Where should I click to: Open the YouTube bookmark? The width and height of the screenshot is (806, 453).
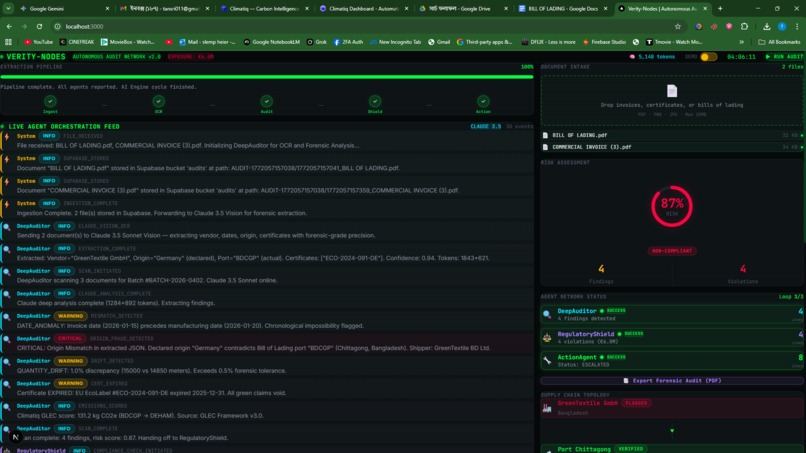tap(38, 42)
